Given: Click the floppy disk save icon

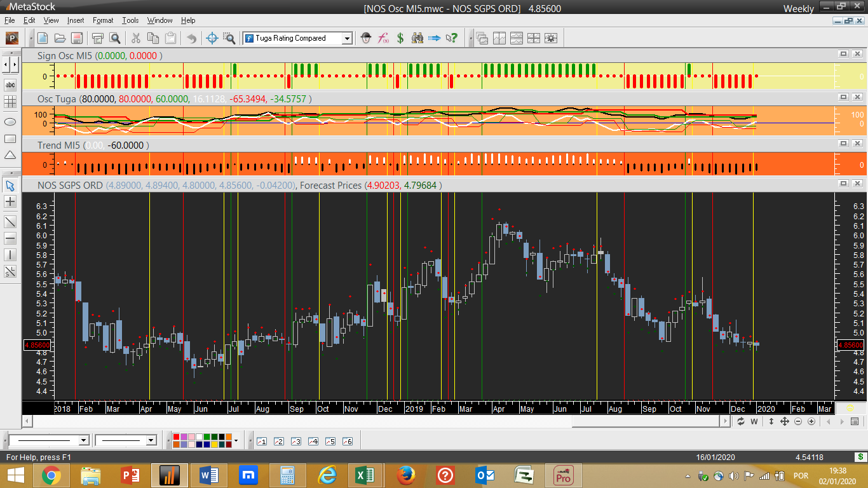Looking at the screenshot, I should (76, 38).
